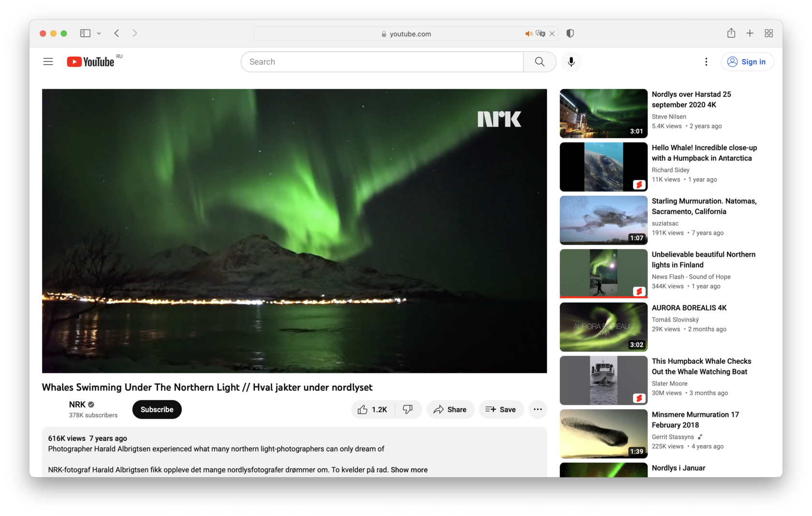Show Safari tab overview grid
The image size is (812, 516).
[769, 33]
